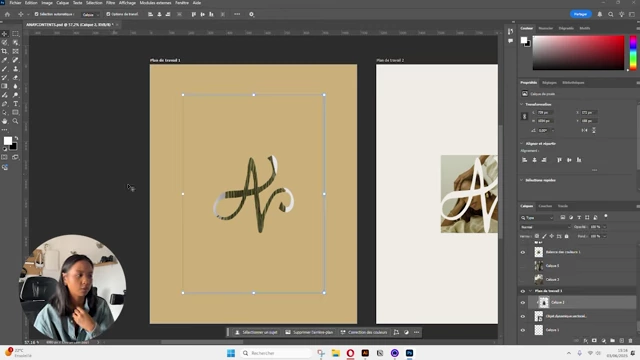Create a new group using the folder icon
Viewport: 640px width, 360px height.
[612, 340]
